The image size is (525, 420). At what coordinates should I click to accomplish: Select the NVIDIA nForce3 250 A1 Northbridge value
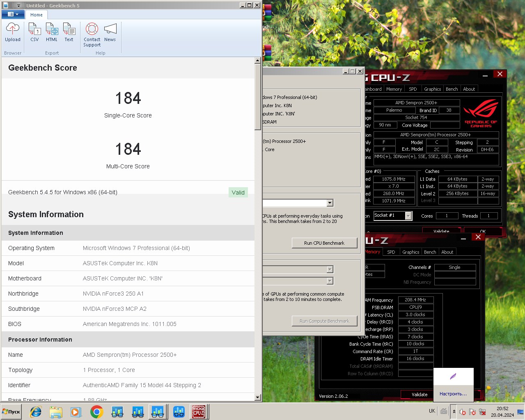coord(113,294)
